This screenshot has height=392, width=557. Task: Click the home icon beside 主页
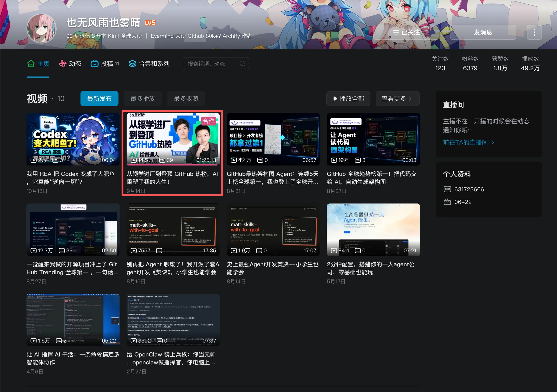pos(31,64)
